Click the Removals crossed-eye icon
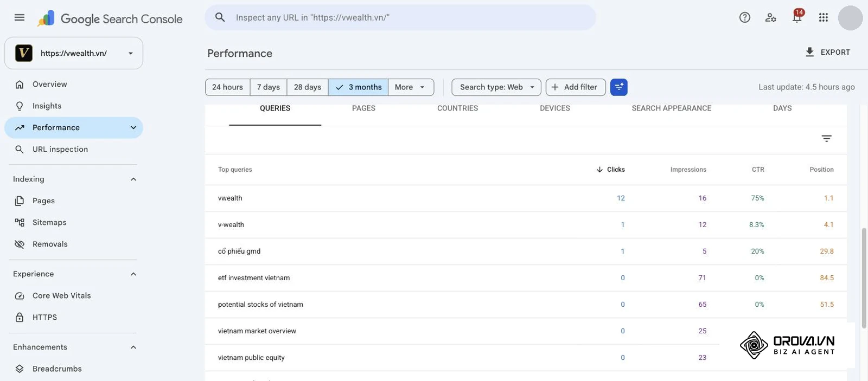 [x=20, y=244]
